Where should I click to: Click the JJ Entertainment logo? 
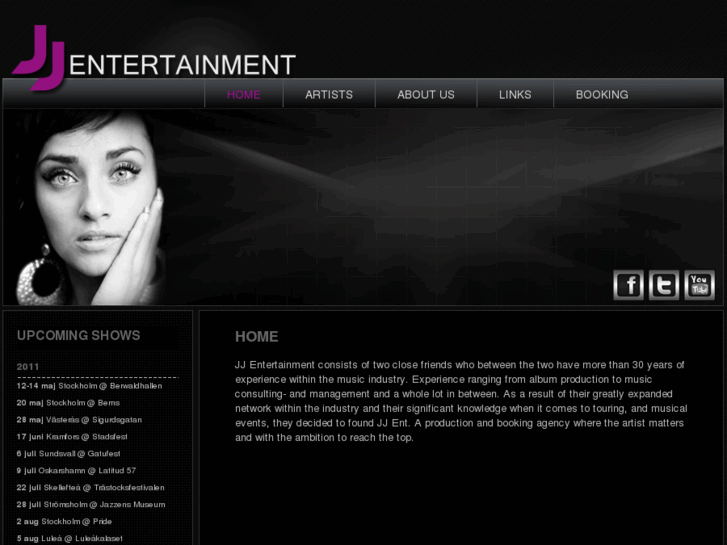(x=153, y=58)
